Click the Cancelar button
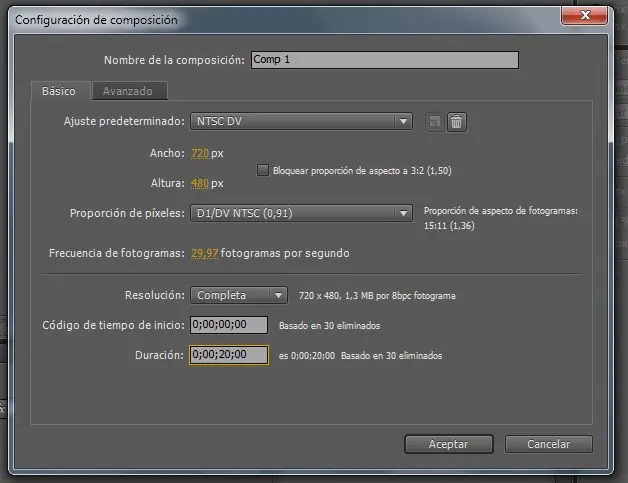Screen dimensions: 628x483 549,444
